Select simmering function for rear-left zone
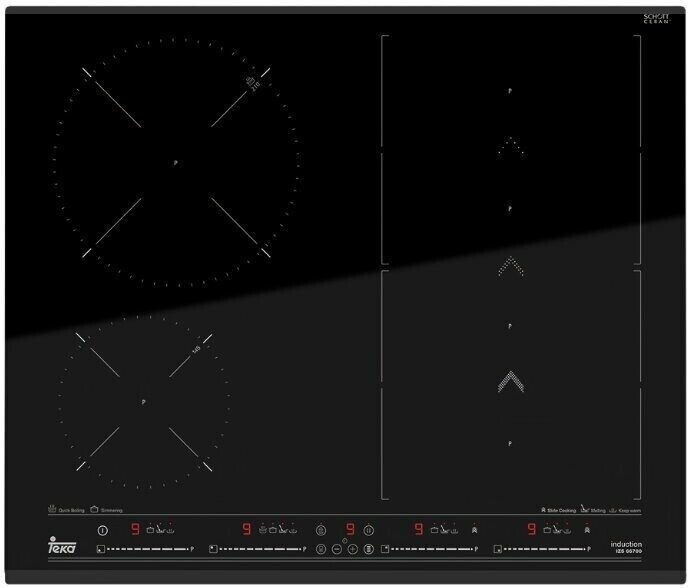Image resolution: width=689 pixels, height=588 pixels. pyautogui.click(x=272, y=530)
